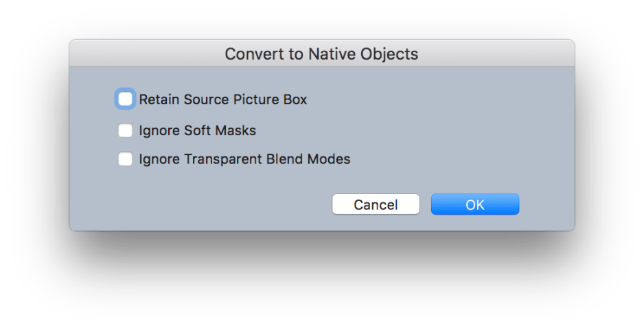Turn on ignoring soft masks

pyautogui.click(x=125, y=130)
